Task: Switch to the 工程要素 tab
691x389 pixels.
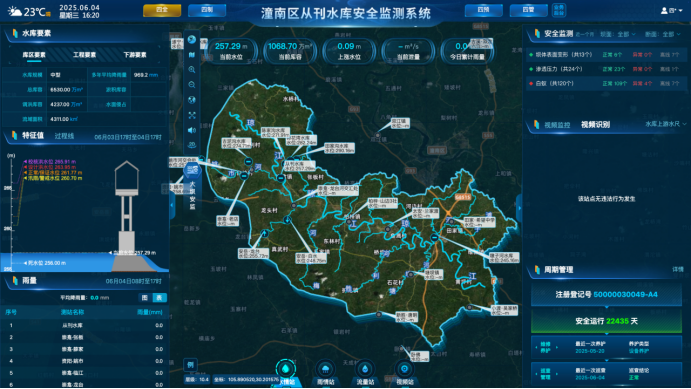Action: point(85,55)
